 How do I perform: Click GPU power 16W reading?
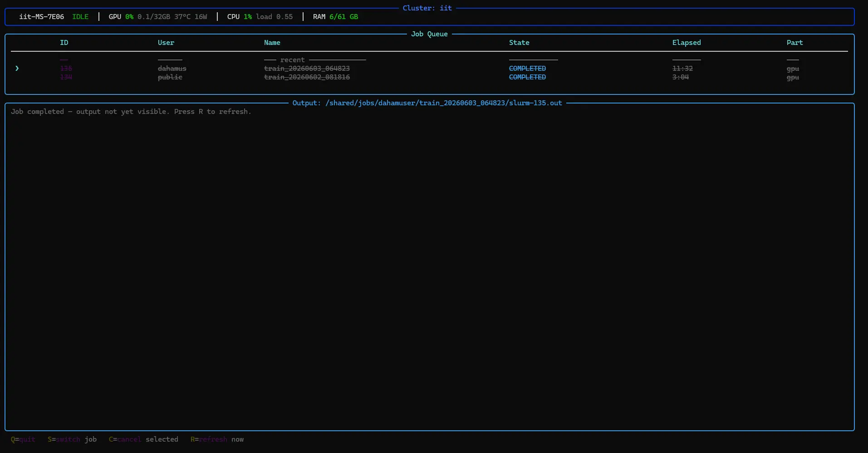[x=201, y=17]
